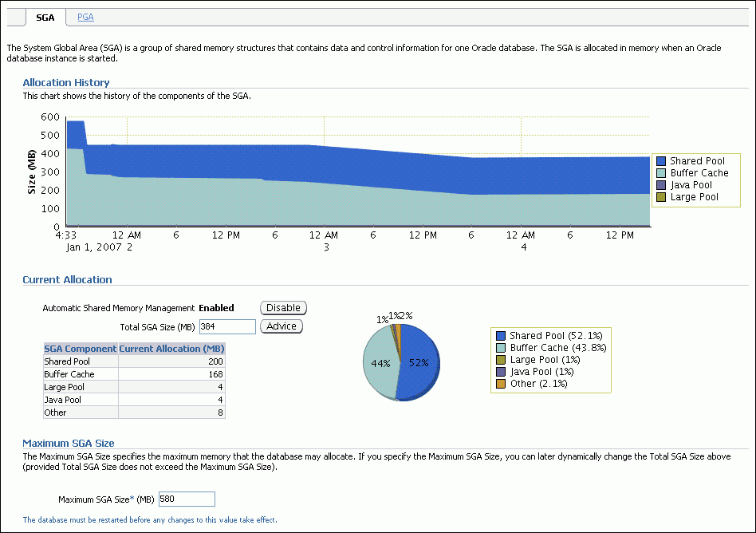Click the Shared Pool swatch in chart legend

(x=660, y=160)
